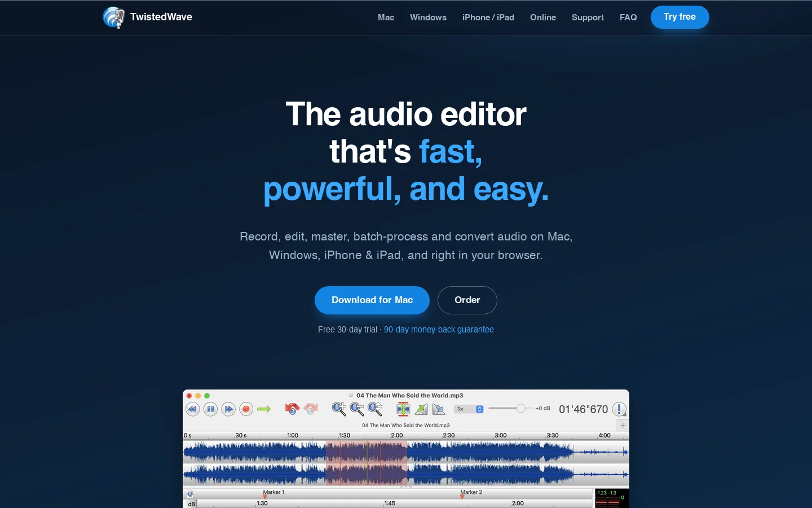Go to the iPhone / iPad page
Viewport: 812px width, 508px height.
click(x=488, y=17)
